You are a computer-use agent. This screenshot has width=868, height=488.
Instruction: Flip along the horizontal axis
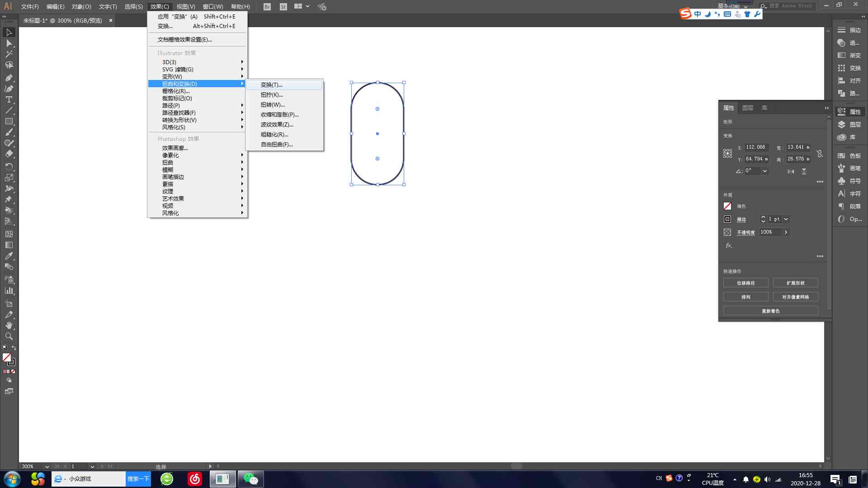[x=791, y=171]
